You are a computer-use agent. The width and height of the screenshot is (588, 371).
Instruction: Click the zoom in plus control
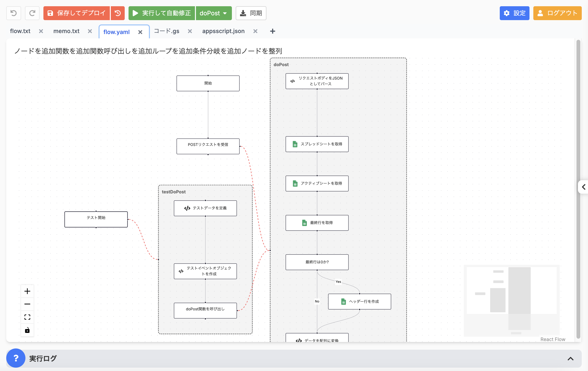click(27, 291)
